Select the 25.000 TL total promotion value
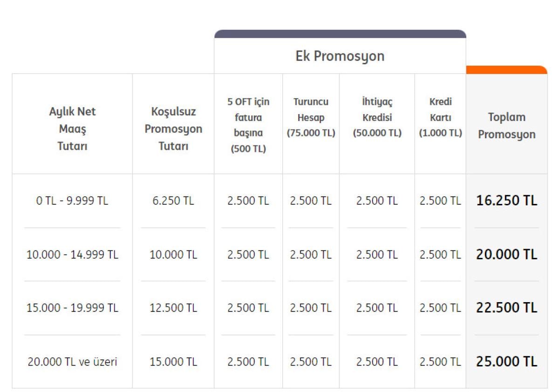The height and width of the screenshot is (392, 559). pos(506,362)
